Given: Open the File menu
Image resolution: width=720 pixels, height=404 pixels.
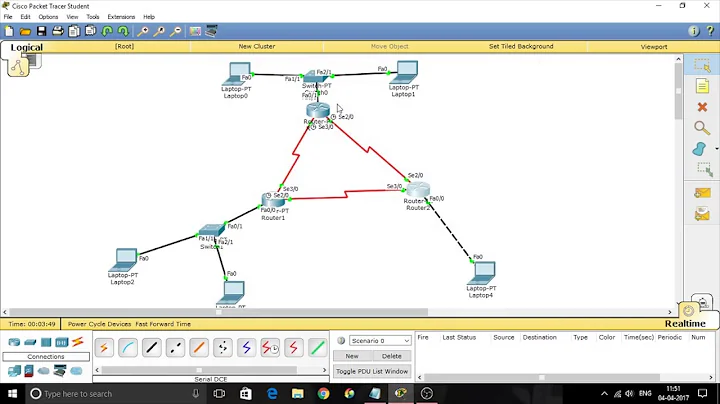Looking at the screenshot, I should tap(8, 17).
